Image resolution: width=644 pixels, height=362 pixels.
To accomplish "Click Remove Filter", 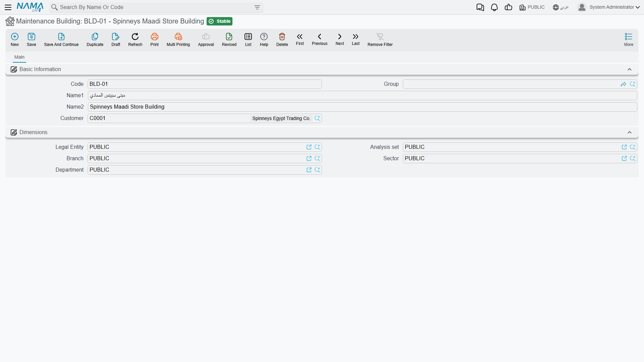I will (380, 40).
